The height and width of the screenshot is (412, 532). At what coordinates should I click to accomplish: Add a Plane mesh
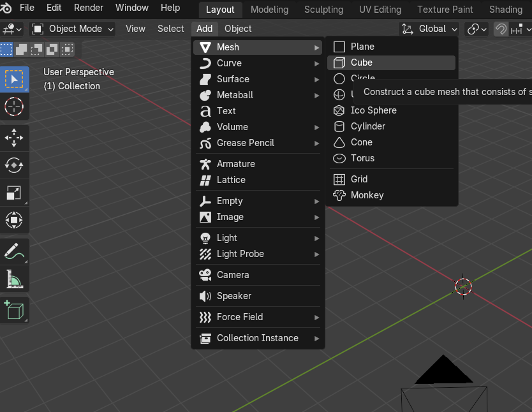click(391, 47)
